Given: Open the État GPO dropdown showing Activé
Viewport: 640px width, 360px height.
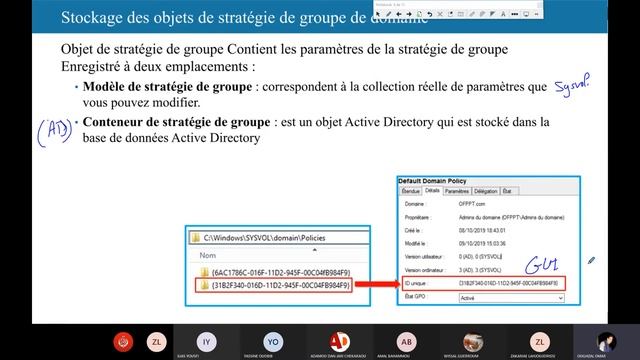Looking at the screenshot, I should coord(511,298).
